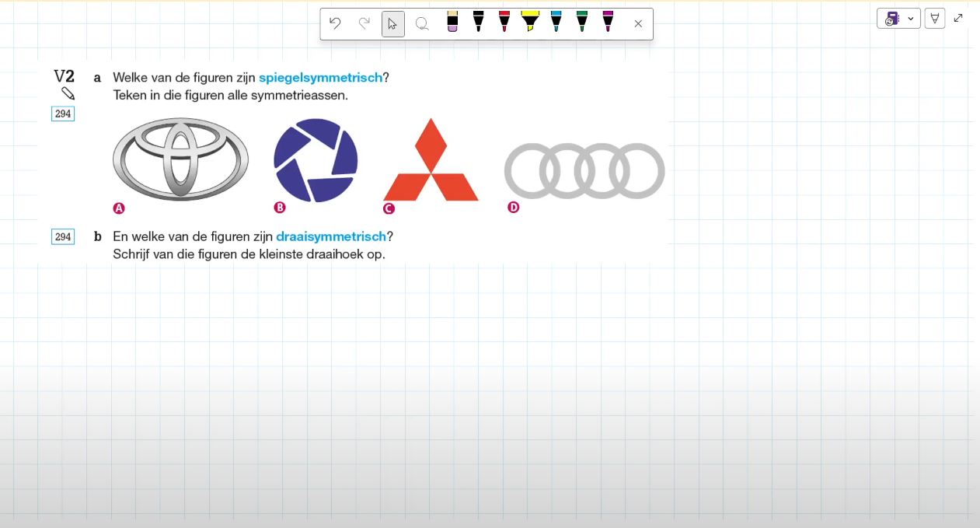This screenshot has width=980, height=528.
Task: Click the V2 exercise label
Action: pyautogui.click(x=65, y=76)
